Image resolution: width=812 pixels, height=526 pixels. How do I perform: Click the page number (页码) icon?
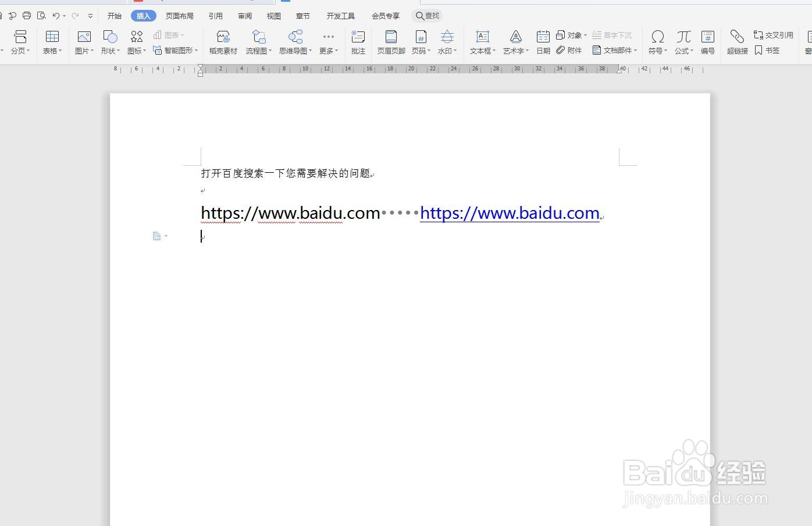point(421,37)
